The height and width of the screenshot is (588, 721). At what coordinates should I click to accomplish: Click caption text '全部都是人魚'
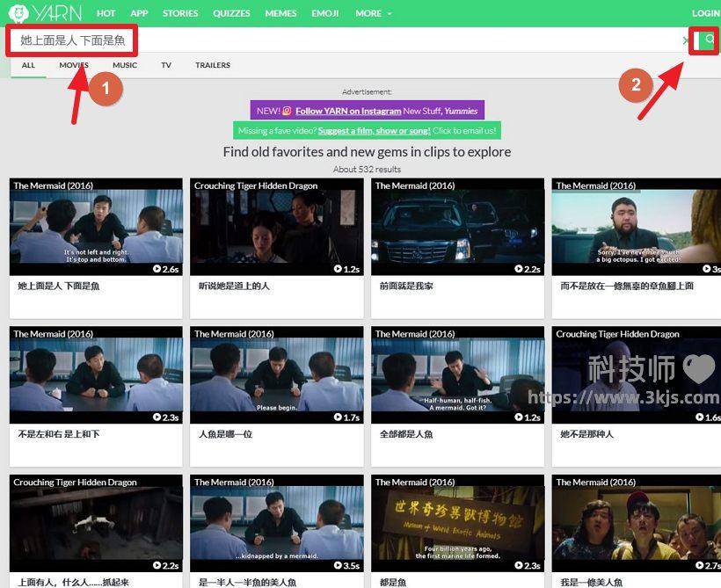click(406, 434)
